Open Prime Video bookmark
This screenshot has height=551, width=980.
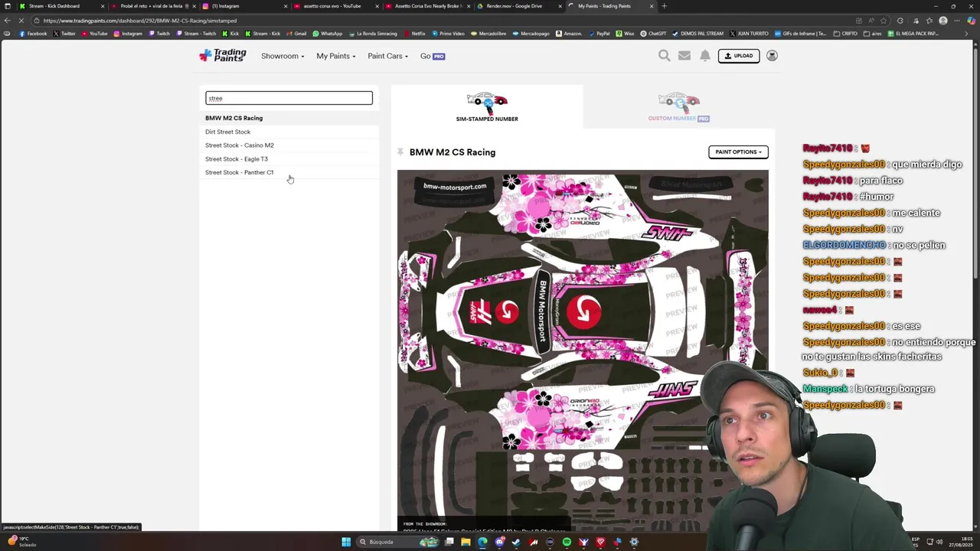448,34
